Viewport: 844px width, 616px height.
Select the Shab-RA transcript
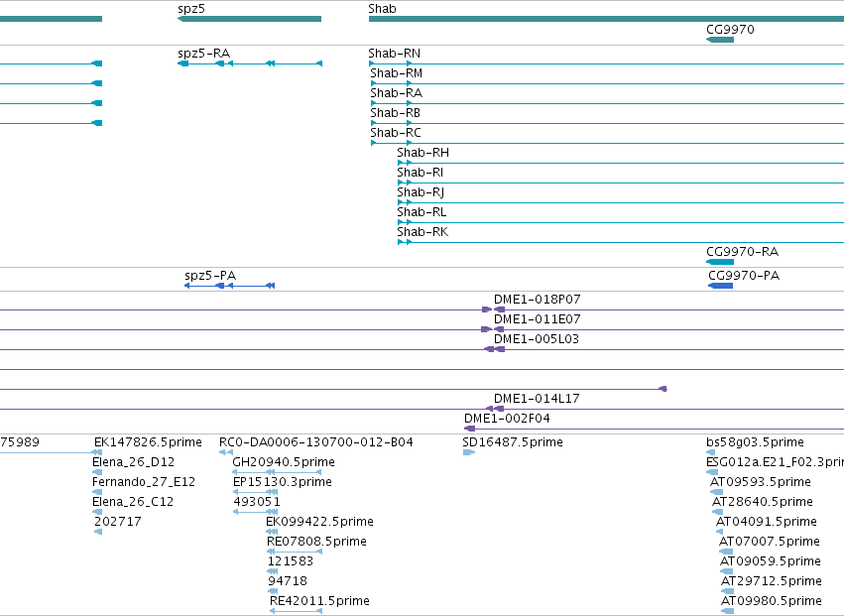396,93
